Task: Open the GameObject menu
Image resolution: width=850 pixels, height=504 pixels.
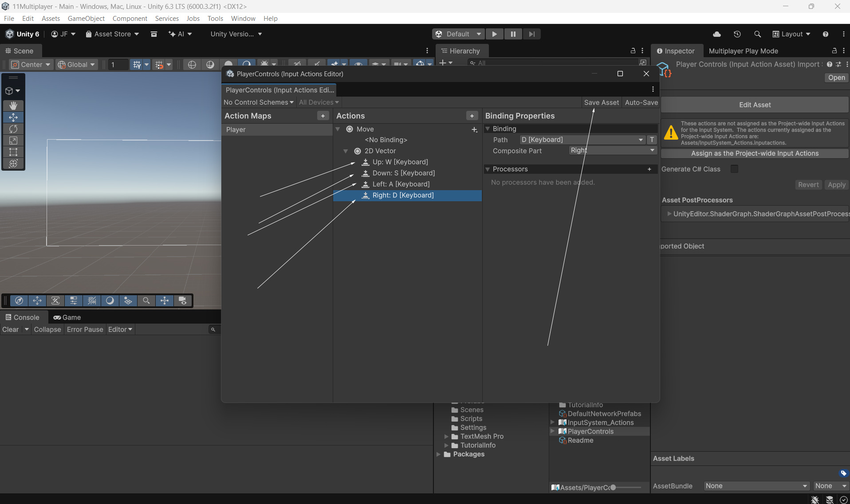Action: [x=86, y=19]
